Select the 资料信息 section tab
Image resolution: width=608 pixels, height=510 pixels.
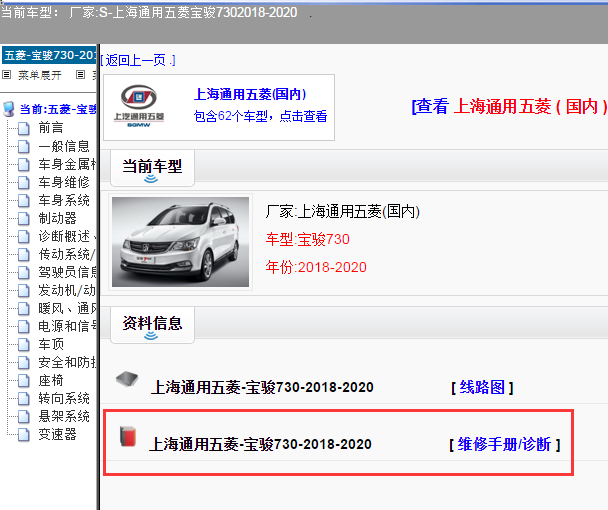(152, 325)
